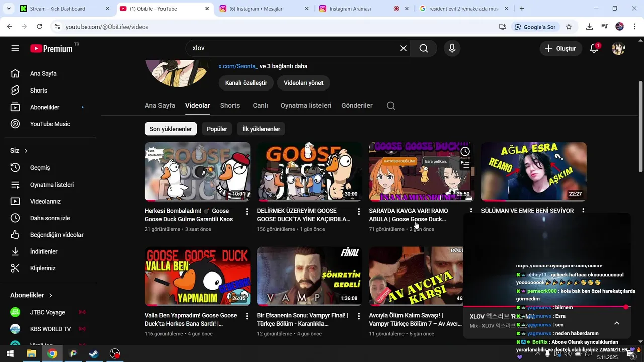This screenshot has height=362, width=644.
Task: Click the Oluştur create button
Action: tap(561, 48)
